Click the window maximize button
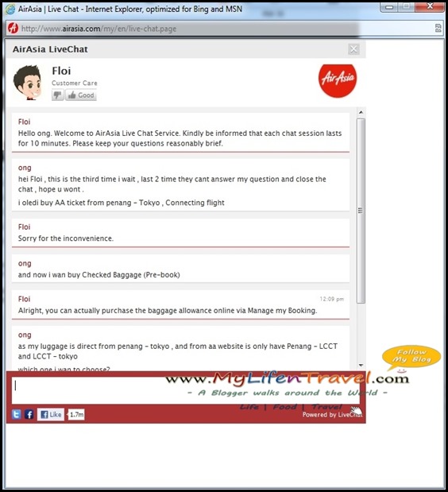Screen dimensions: 448x492 [x=407, y=6]
